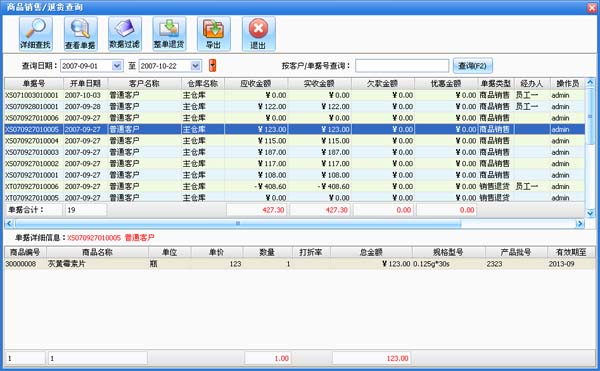Select row XS070927010001
This screenshot has height=371, width=600.
click(294, 175)
